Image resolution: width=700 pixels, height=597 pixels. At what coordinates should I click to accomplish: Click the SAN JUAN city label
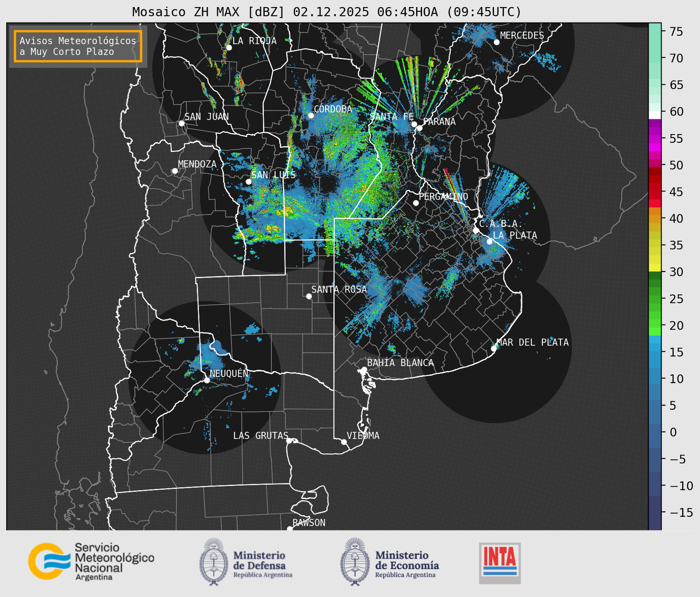point(207,117)
